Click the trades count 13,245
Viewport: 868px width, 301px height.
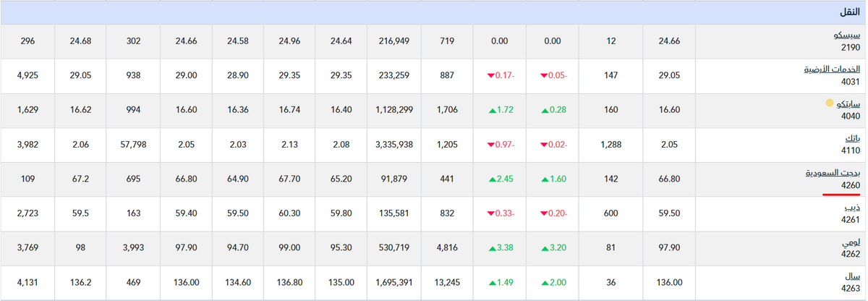446,283
